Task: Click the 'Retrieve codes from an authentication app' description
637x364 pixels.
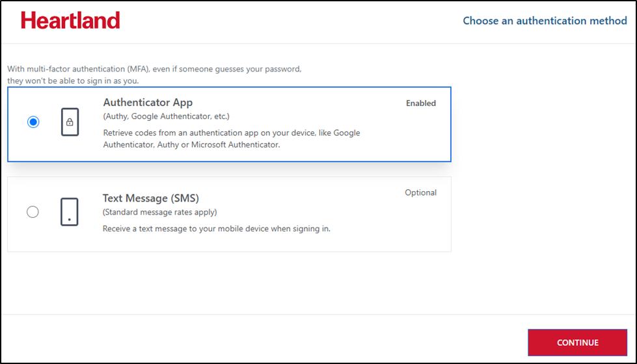Action: click(232, 139)
